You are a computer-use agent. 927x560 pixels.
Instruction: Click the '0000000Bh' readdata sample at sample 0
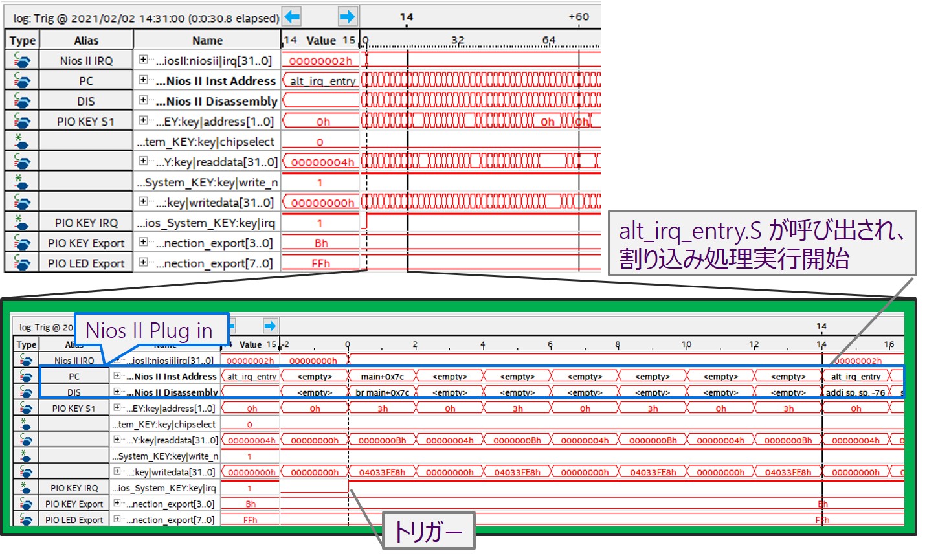382,440
